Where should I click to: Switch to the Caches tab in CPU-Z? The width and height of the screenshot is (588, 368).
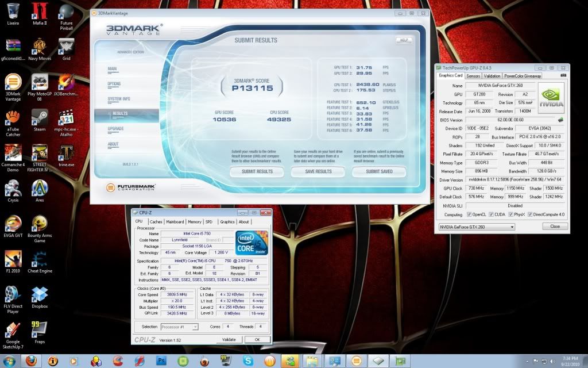[156, 221]
